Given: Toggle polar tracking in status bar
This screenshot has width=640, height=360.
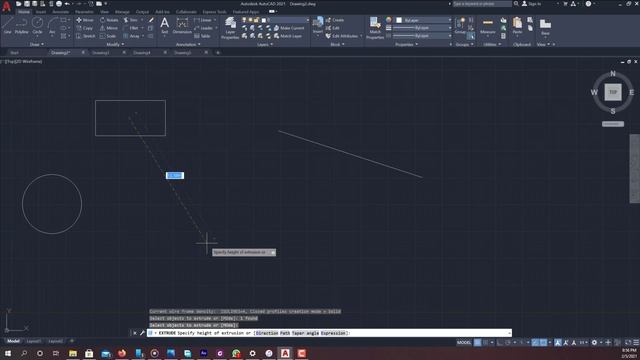Looking at the screenshot, I should pyautogui.click(x=508, y=342).
